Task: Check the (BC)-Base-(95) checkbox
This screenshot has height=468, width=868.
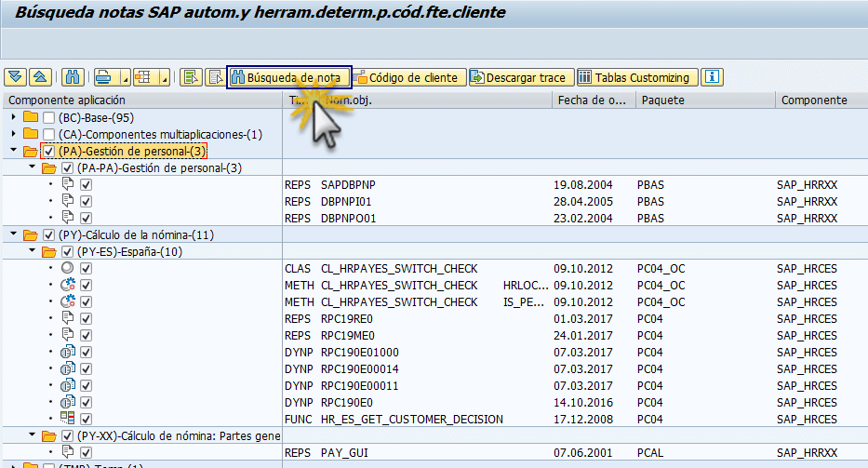Action: (x=48, y=118)
